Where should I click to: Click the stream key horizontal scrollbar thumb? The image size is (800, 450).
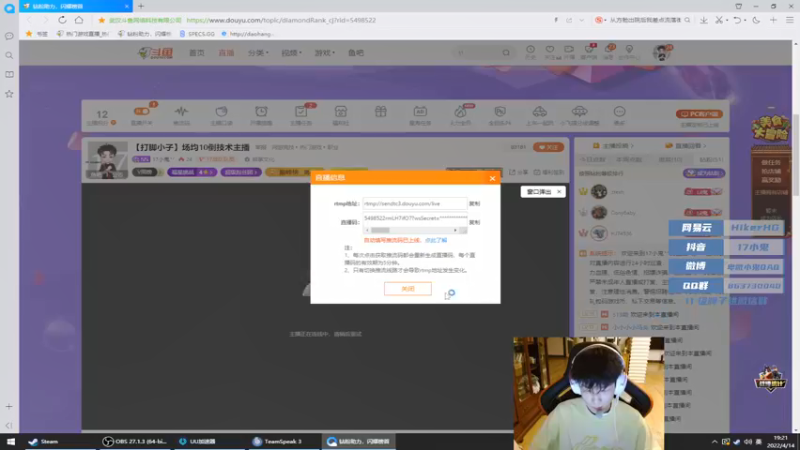click(x=380, y=231)
